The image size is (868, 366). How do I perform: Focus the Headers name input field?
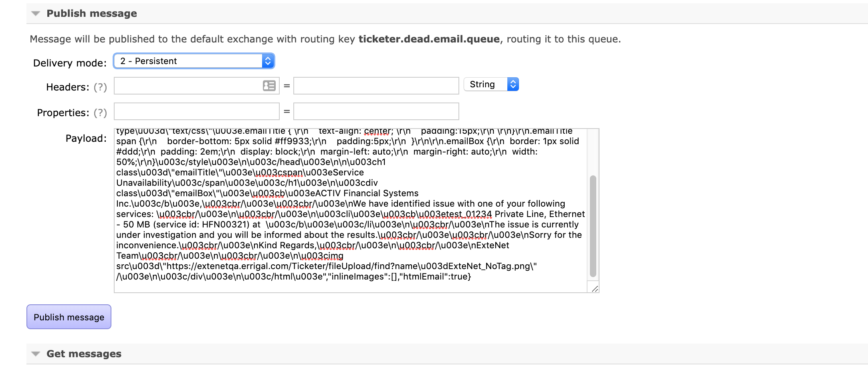point(188,86)
